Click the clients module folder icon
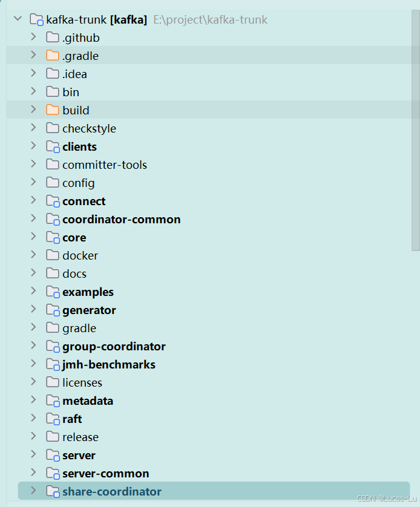420x507 pixels. click(x=53, y=147)
